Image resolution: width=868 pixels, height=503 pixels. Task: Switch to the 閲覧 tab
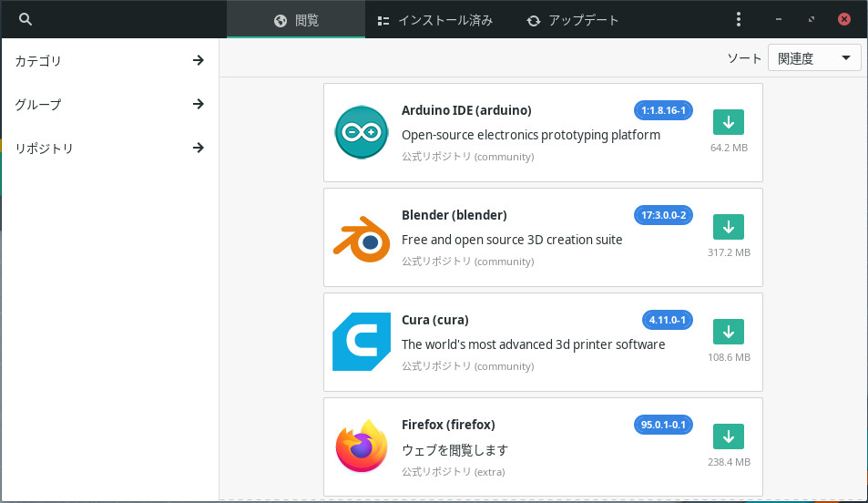click(x=296, y=20)
